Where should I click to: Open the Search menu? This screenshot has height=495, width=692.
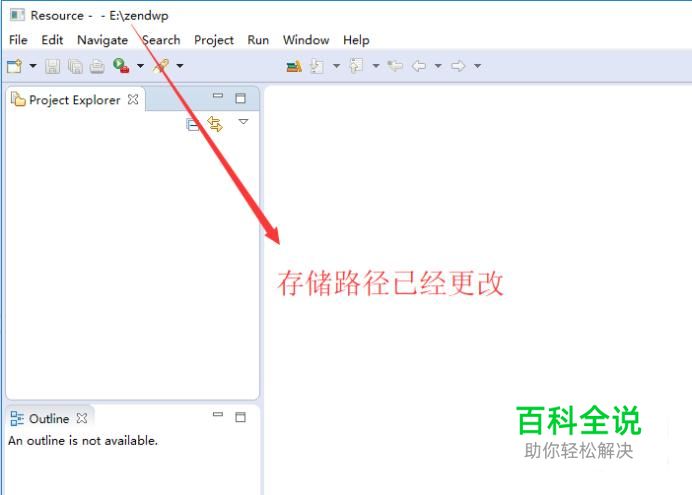[x=161, y=40]
